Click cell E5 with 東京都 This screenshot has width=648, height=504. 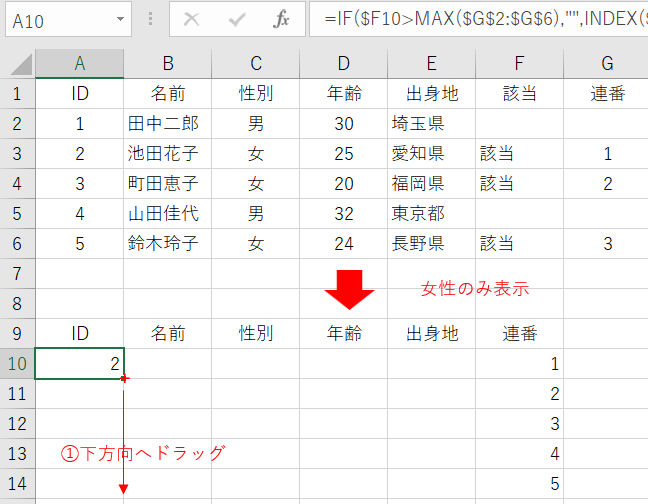point(431,214)
